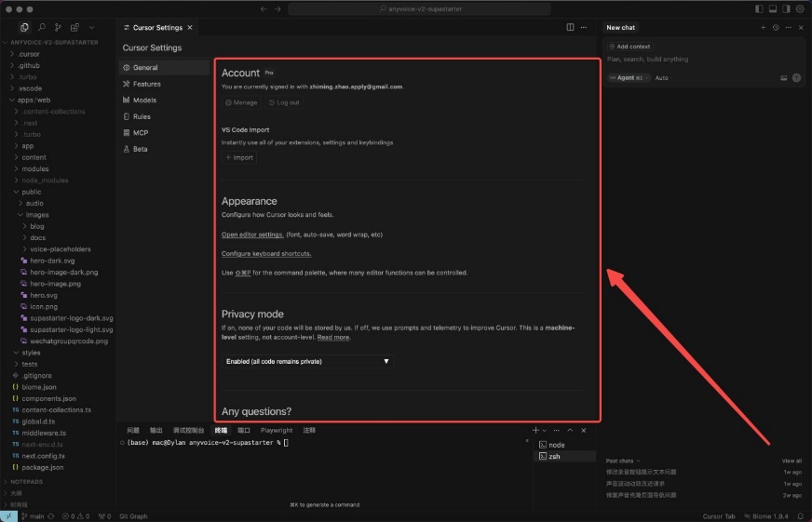Toggle the bottom panel visibility
This screenshot has height=522, width=812.
pos(773,8)
